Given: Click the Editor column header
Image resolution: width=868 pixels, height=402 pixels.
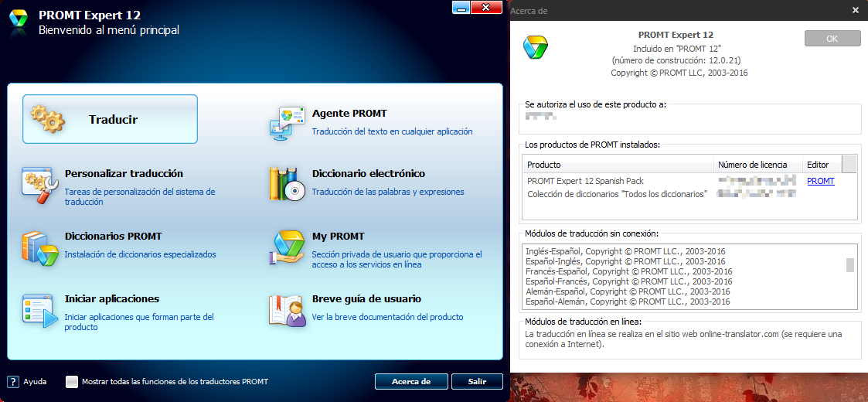Looking at the screenshot, I should [822, 165].
